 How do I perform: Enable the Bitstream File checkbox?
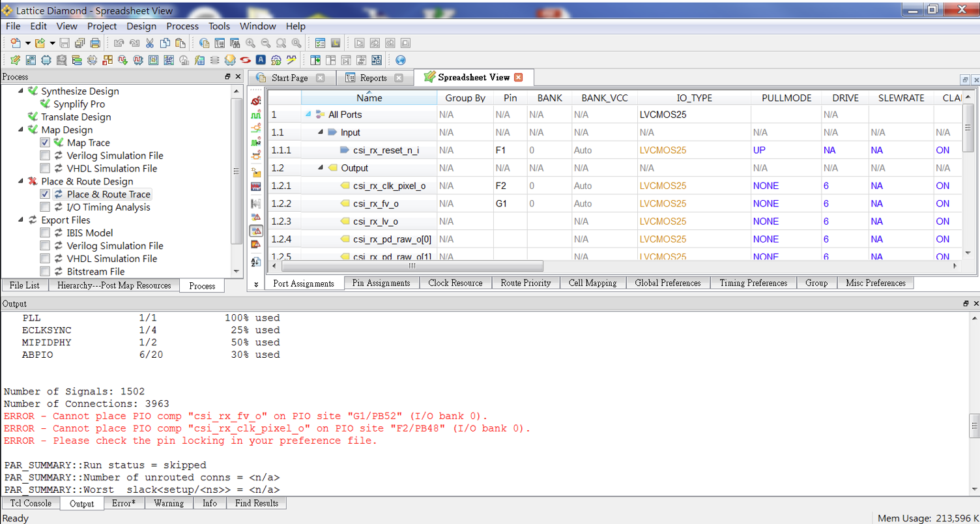44,271
